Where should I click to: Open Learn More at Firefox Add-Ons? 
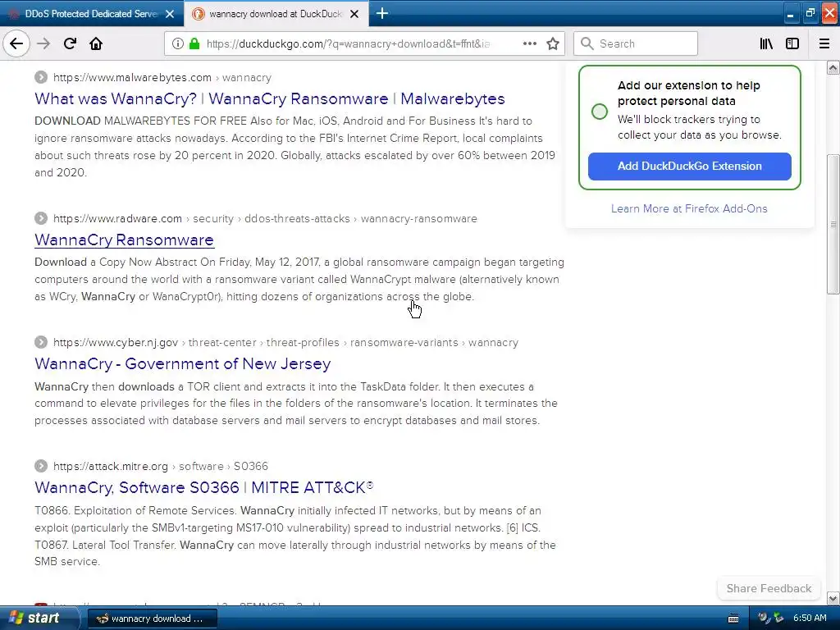coord(689,209)
